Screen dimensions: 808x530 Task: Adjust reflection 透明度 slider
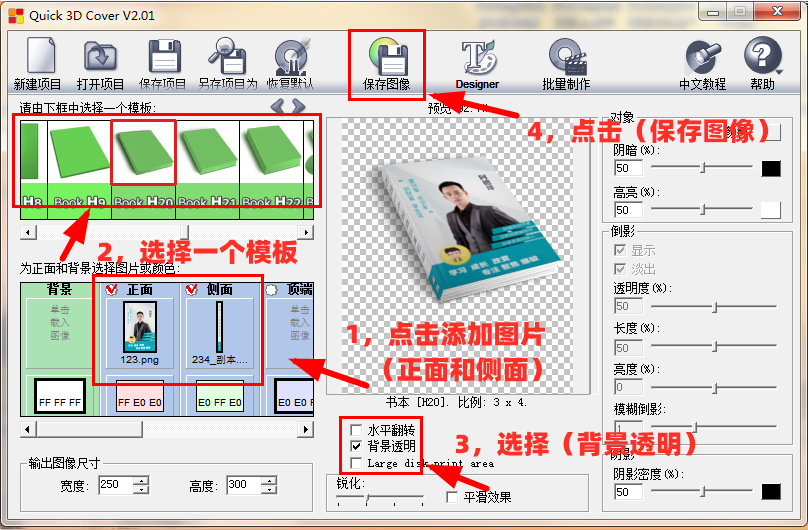point(714,307)
